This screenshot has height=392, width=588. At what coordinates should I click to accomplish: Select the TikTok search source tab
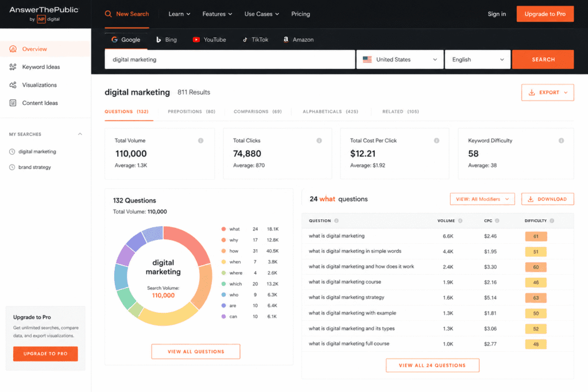click(256, 40)
